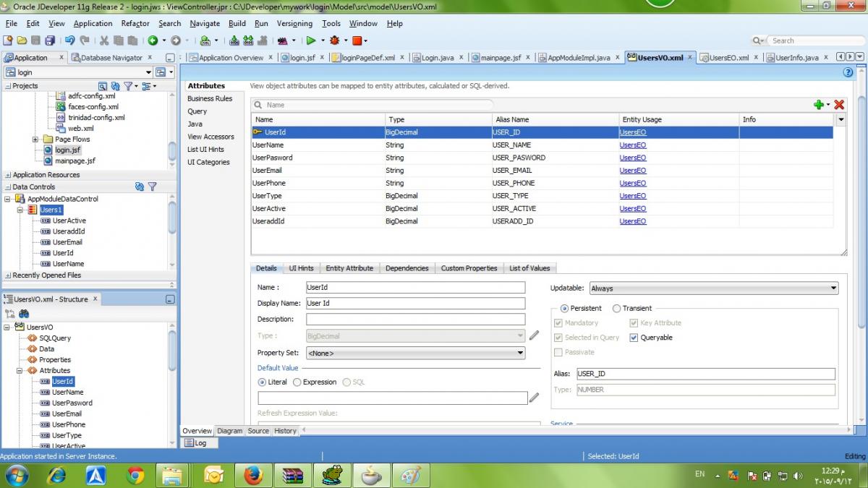Click the red bug Debug icon
This screenshot has width=868, height=488.
pos(334,40)
